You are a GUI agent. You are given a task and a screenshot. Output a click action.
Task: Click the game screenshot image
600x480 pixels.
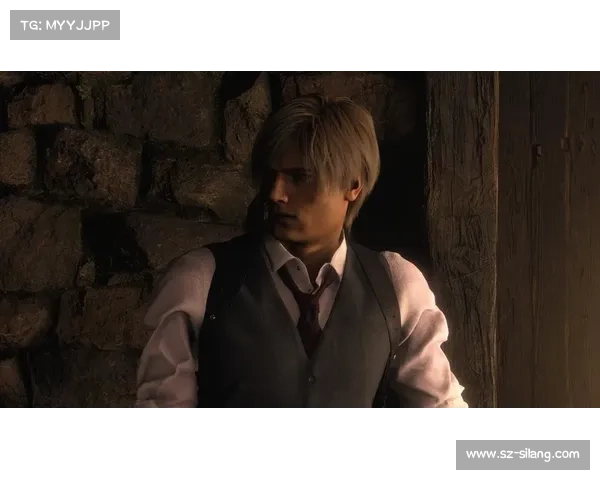(x=300, y=239)
